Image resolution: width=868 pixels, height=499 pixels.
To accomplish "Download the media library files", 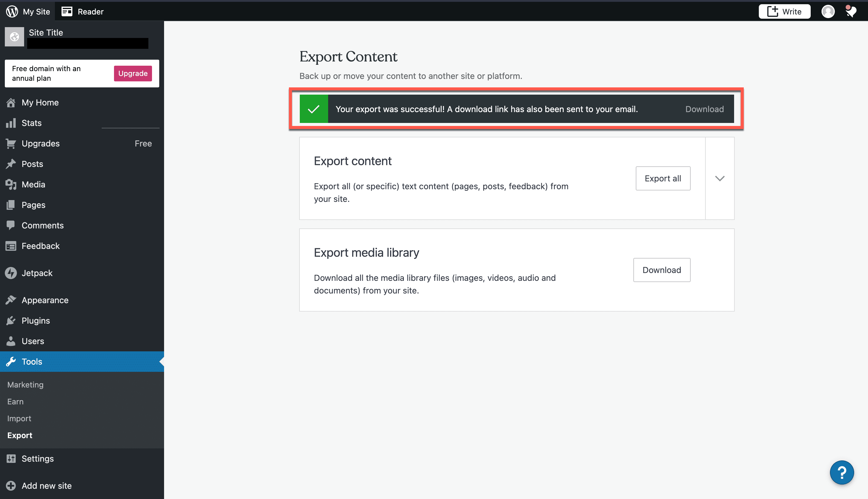I will [x=661, y=270].
